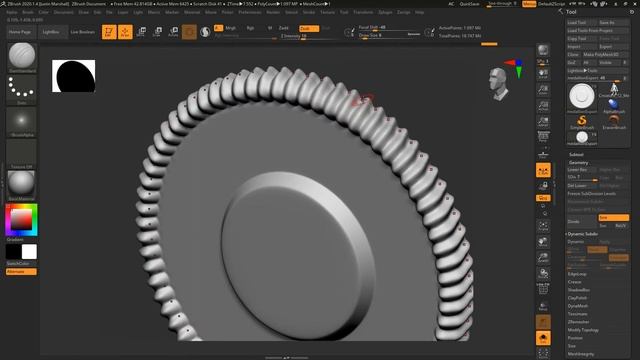Screen dimensions: 640x360
Task: Toggle the Solo mode icon
Action: [x=543, y=338]
